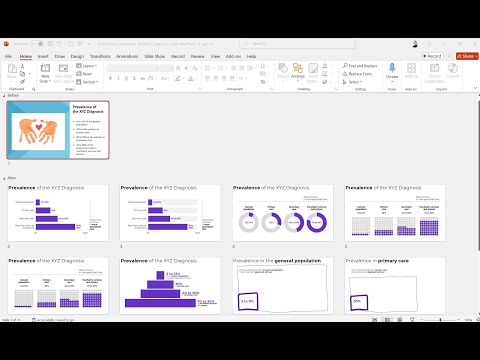Click the New Slide icon
480x360 pixels.
[45, 68]
